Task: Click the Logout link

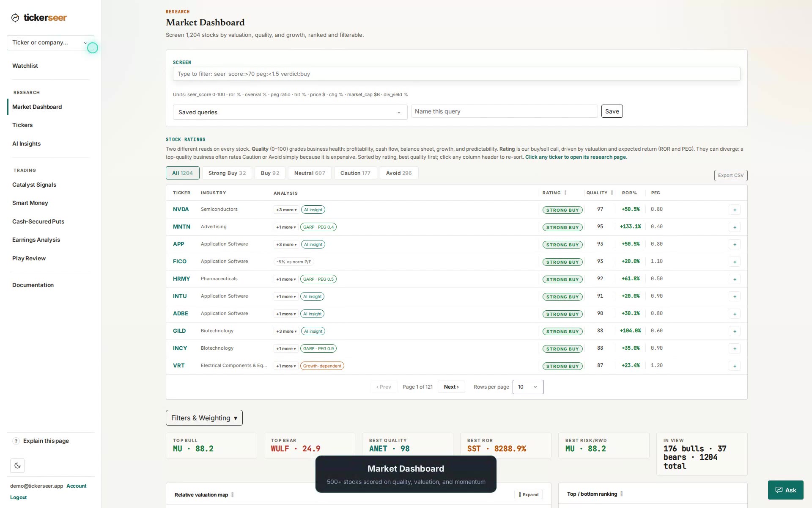Action: coord(18,497)
